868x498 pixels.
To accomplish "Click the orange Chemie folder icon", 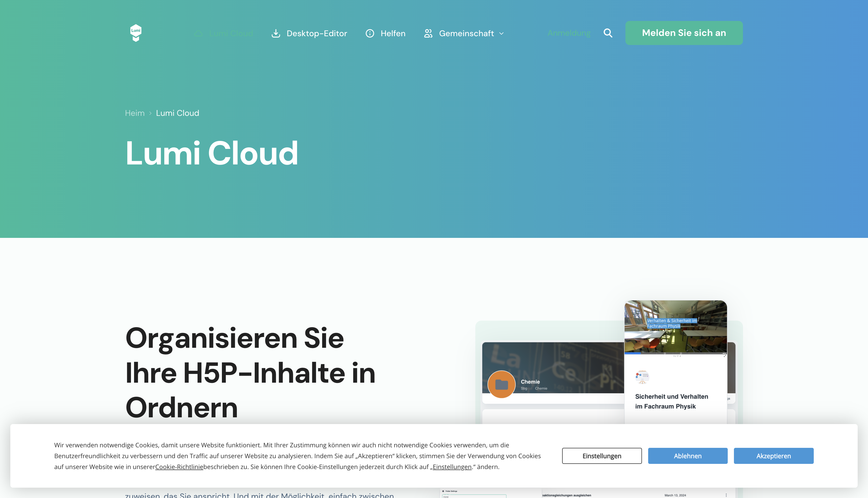I will tap(501, 384).
